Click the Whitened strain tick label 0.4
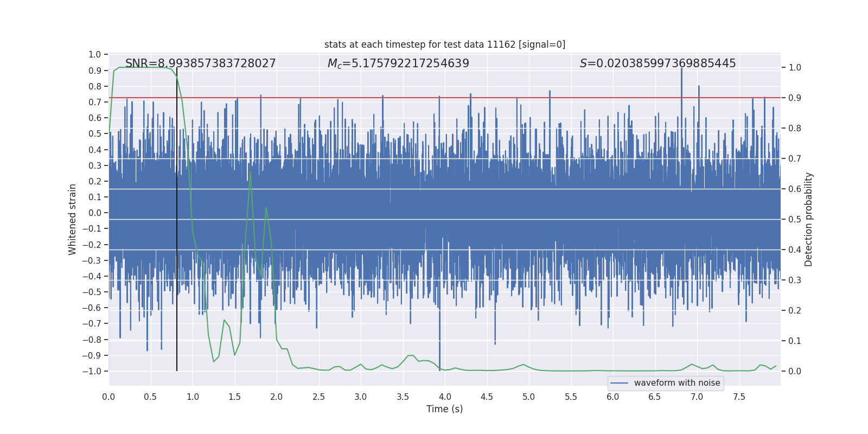Screen dimensions: 868x434 95,150
